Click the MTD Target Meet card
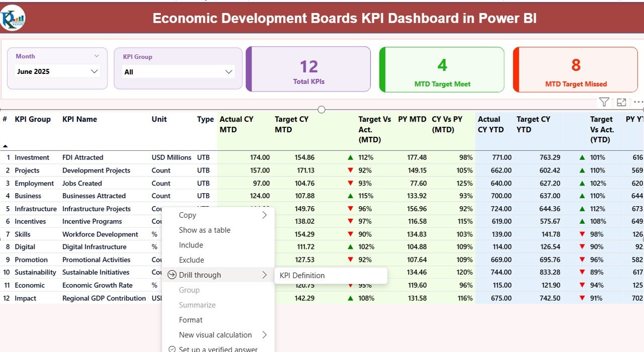Screen dimensions: 644x352 442,69
